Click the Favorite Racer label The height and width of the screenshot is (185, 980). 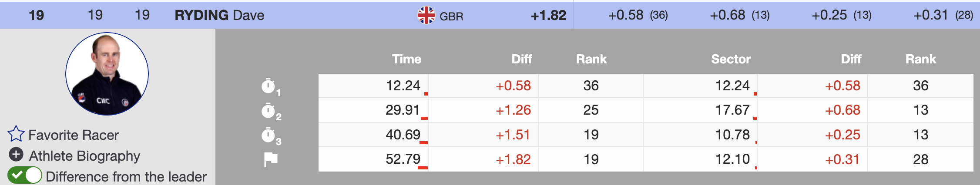tap(74, 135)
